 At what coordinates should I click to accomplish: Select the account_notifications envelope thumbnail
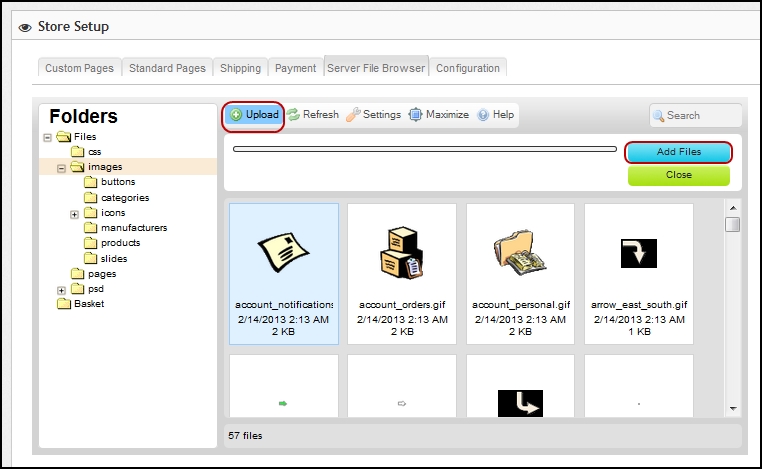pos(283,252)
